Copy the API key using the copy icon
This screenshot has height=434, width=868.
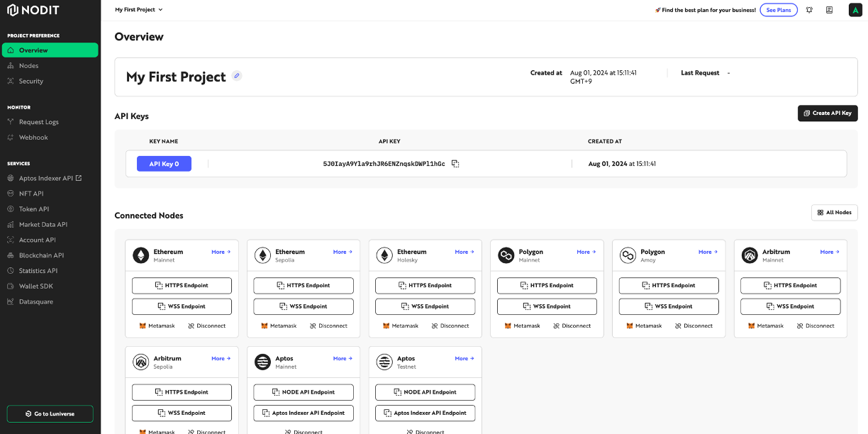pos(455,164)
